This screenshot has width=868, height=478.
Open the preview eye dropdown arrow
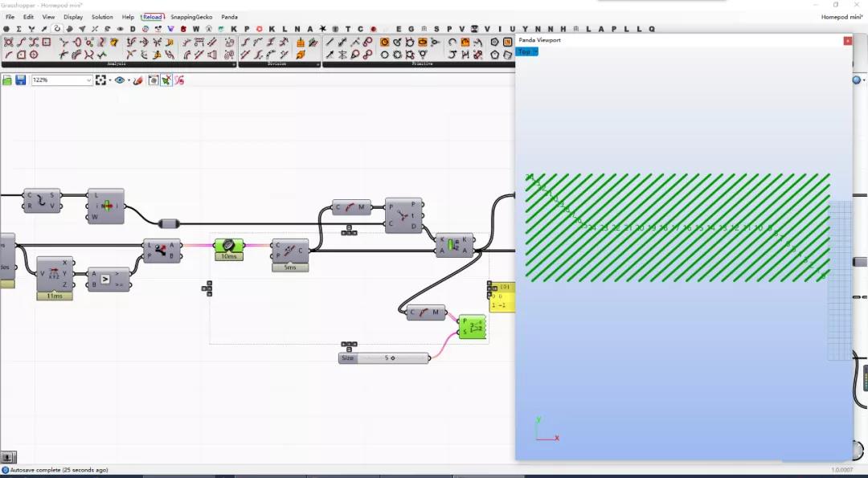click(x=129, y=80)
